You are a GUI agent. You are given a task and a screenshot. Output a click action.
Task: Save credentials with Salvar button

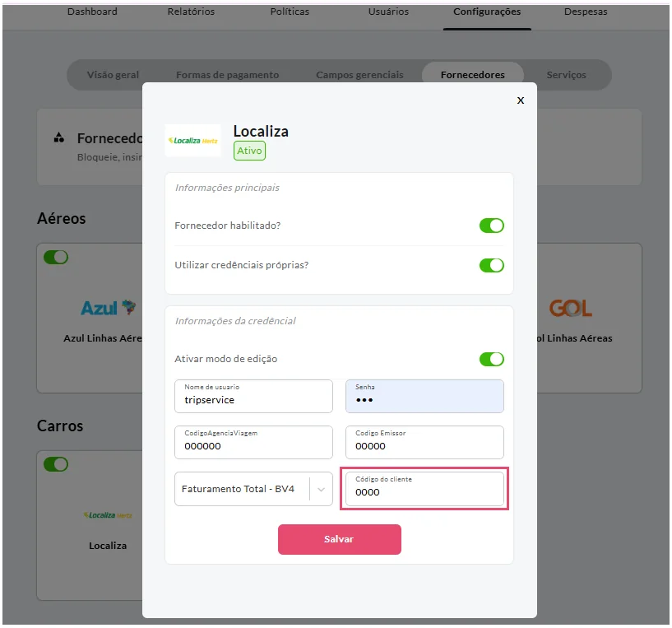pyautogui.click(x=340, y=539)
